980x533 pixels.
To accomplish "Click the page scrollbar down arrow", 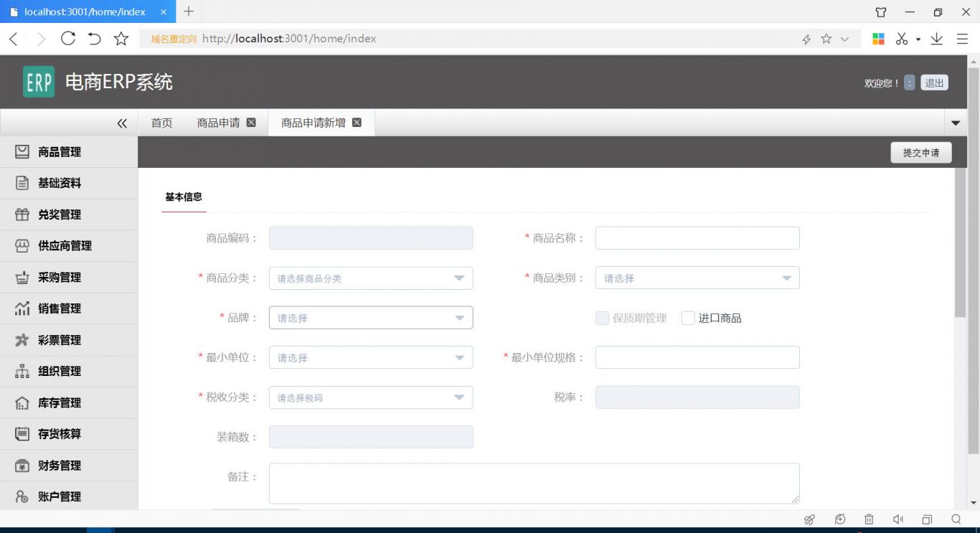I will 974,503.
